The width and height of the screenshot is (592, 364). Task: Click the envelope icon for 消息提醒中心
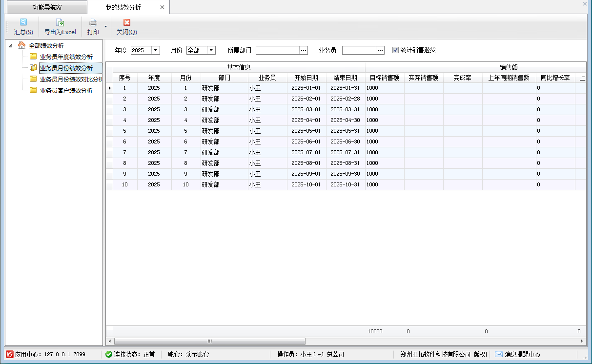pyautogui.click(x=498, y=354)
